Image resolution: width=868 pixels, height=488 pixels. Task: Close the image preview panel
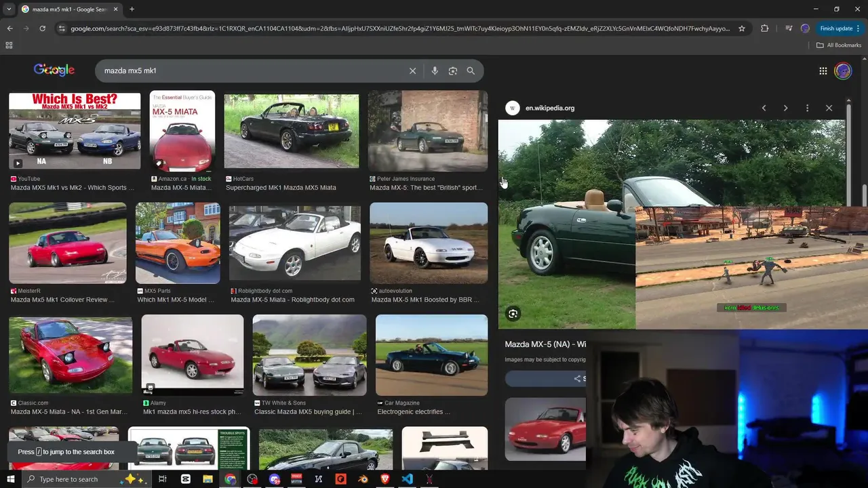pos(829,108)
